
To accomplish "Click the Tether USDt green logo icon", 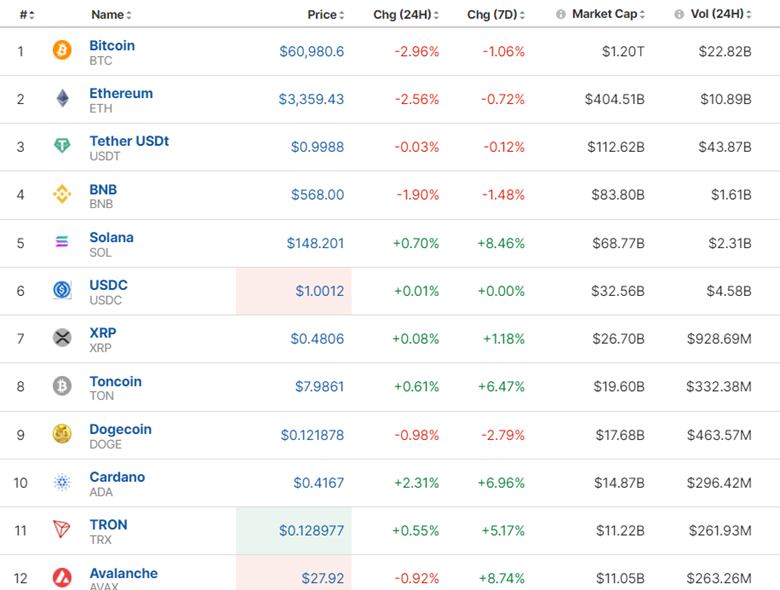I will pos(62,145).
